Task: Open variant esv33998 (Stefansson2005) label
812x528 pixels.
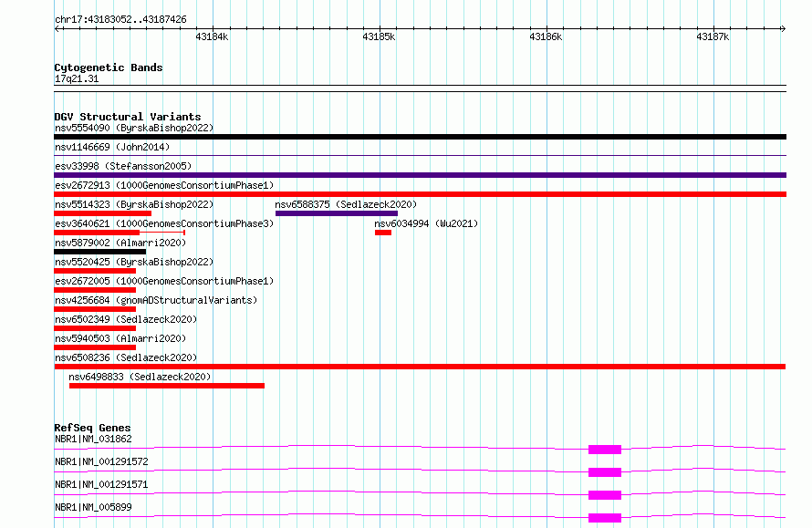Action: [123, 166]
